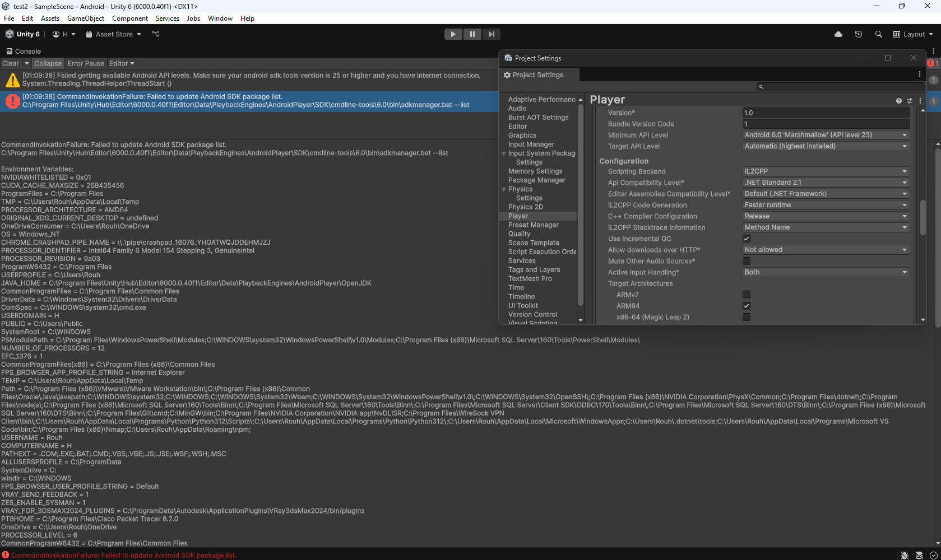Select the yellow warning log entry
941x560 pixels.
tap(249, 80)
